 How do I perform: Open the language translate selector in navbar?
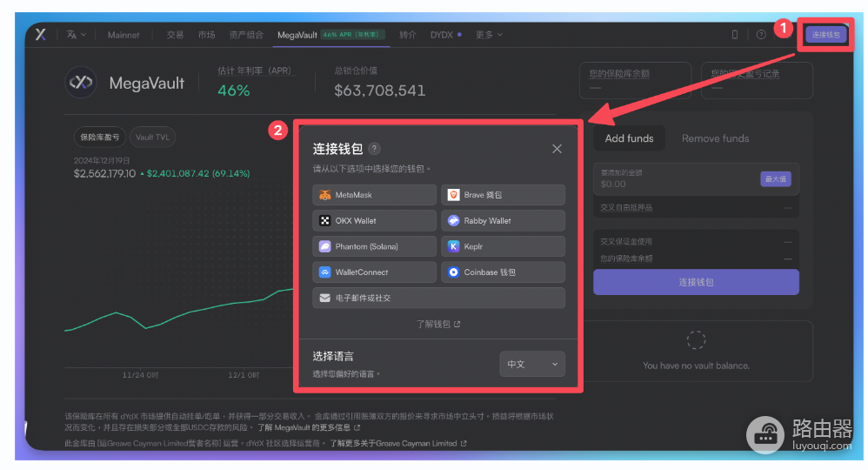click(76, 34)
